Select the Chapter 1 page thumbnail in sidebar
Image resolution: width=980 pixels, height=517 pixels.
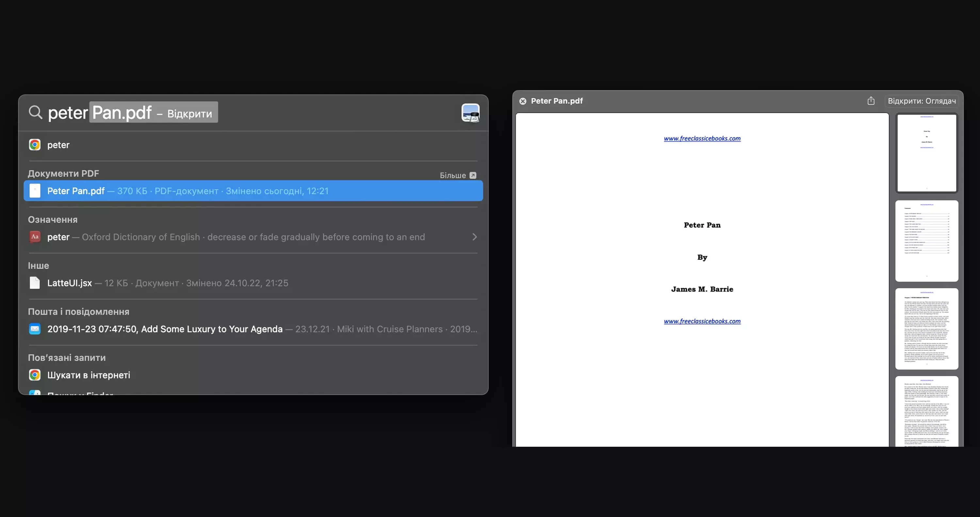coord(926,329)
